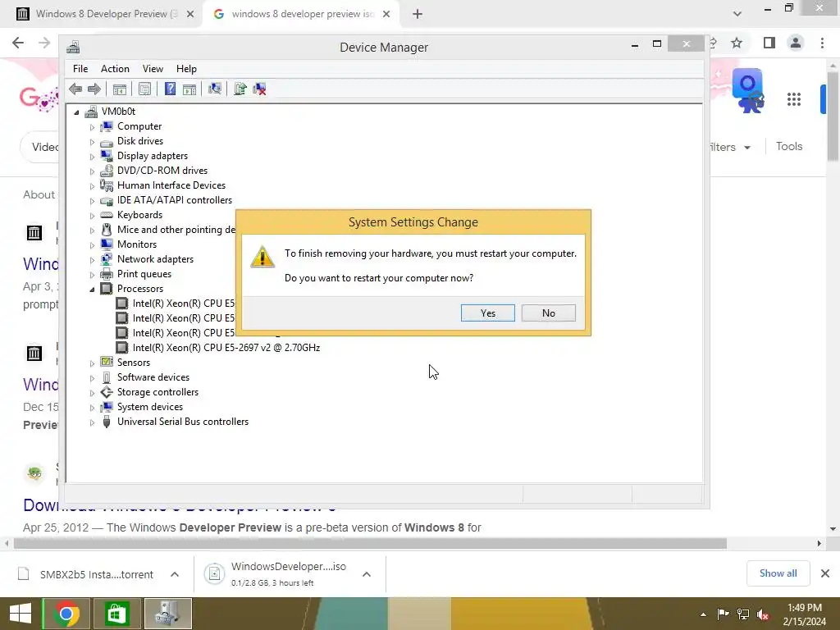Select Intel Xeon CPU E5-2697 v2 @ 2.70GHz
The image size is (840, 630).
click(x=226, y=348)
